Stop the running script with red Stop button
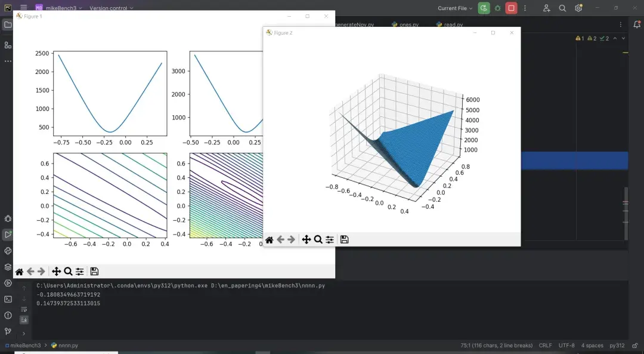Viewport: 644px width, 354px height. tap(512, 8)
